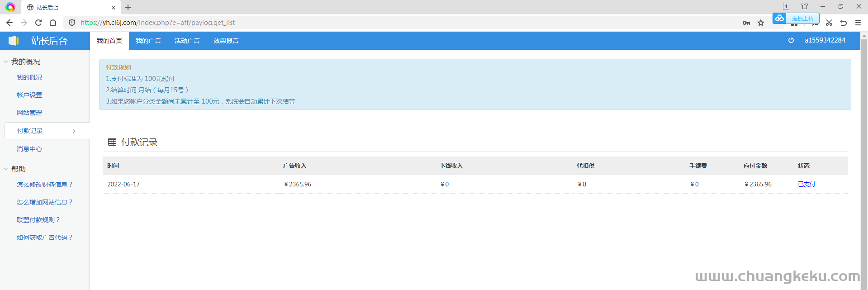
Task: Click rule text 2.结算时间 月结
Action: pos(147,90)
